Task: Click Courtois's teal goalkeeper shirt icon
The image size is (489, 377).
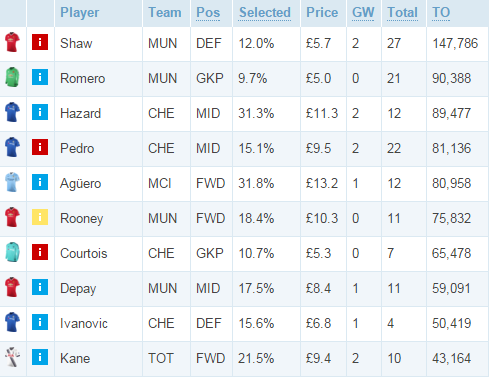Action: tap(12, 252)
